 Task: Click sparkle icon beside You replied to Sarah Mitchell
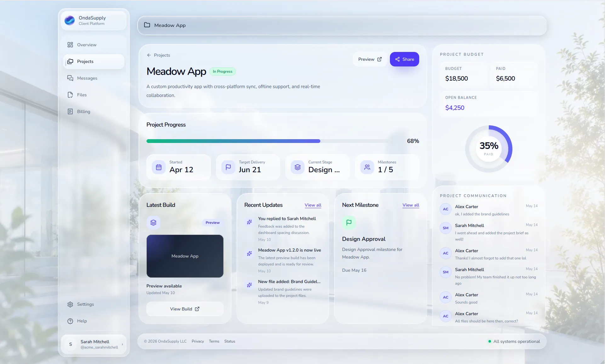[x=249, y=222]
